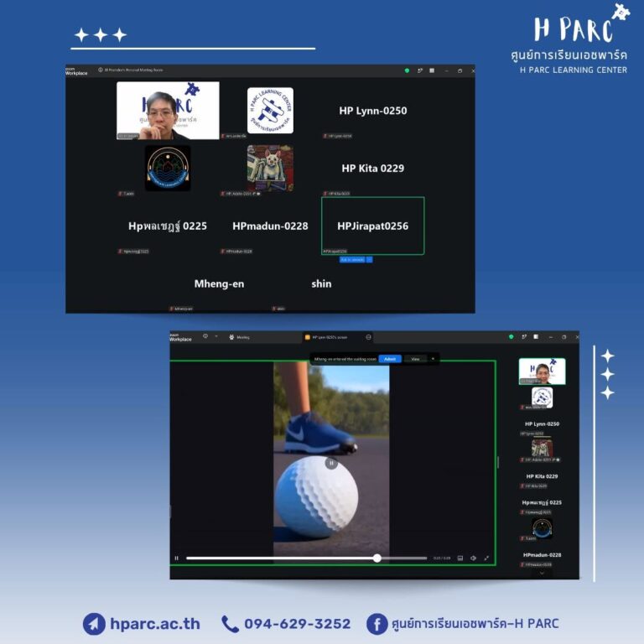Select HPmadun-0228 tile in upper gallery
The width and height of the screenshot is (644, 644).
270,226
